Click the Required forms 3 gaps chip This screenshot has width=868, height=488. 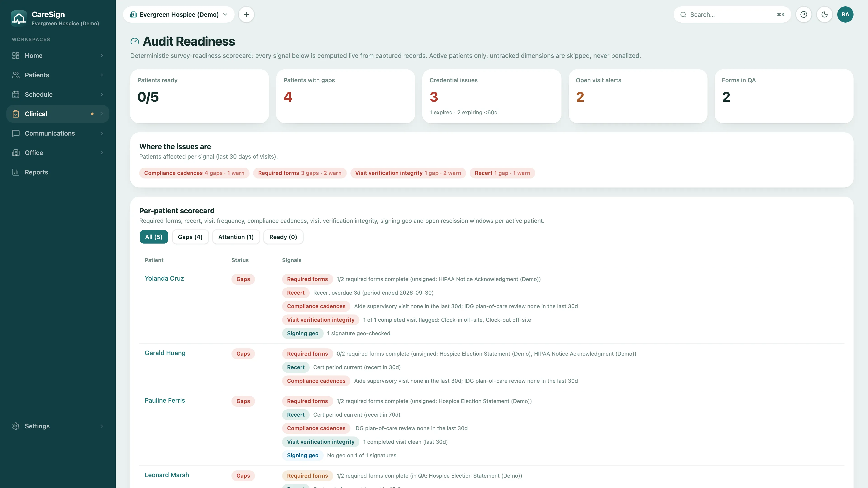tap(300, 173)
